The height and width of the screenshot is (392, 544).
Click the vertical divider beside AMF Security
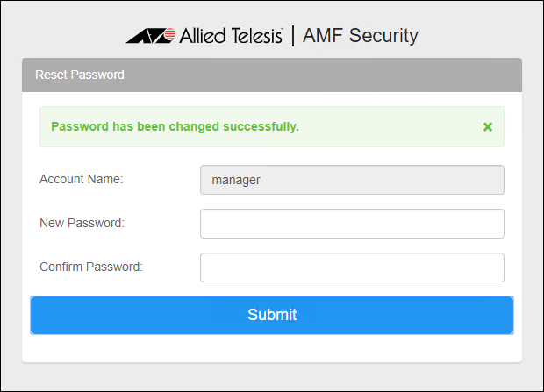pos(292,36)
